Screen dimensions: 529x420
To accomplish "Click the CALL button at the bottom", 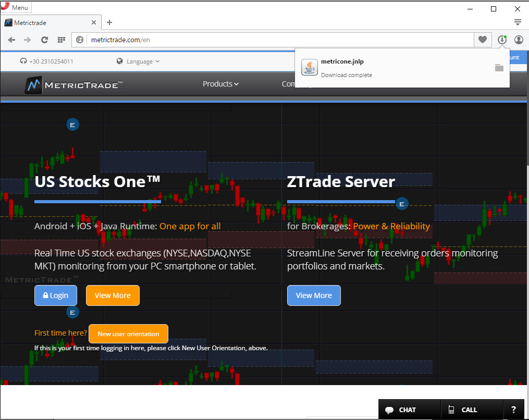I will point(472,410).
